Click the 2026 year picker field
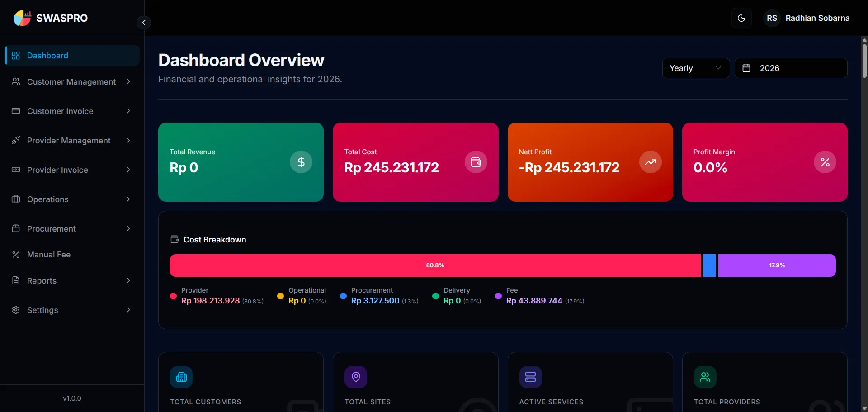Viewport: 868px width, 412px height. coord(791,68)
